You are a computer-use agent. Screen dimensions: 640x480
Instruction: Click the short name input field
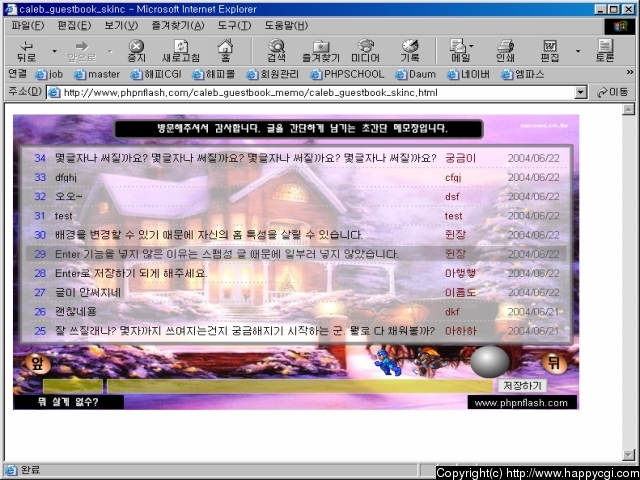[x=73, y=386]
